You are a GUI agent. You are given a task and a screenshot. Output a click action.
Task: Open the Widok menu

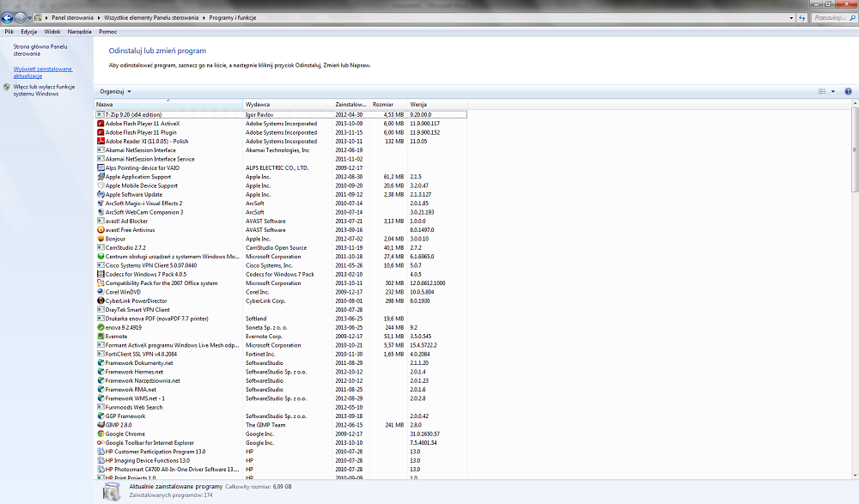(52, 32)
